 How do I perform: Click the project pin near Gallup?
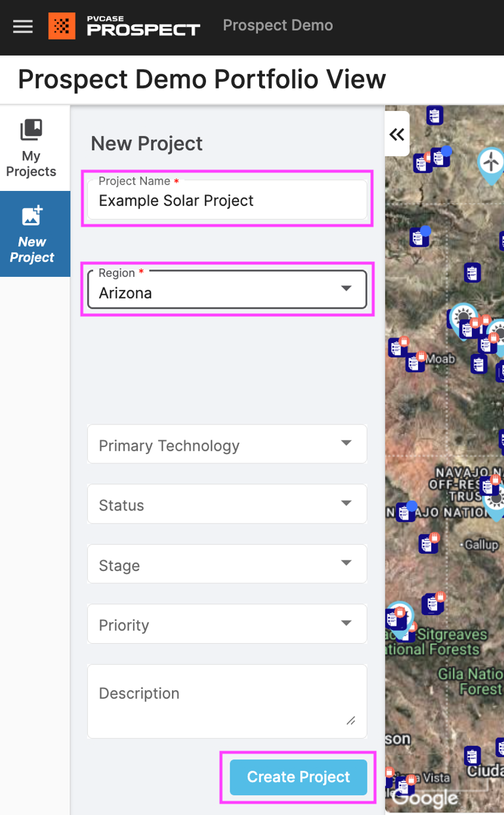(x=428, y=544)
